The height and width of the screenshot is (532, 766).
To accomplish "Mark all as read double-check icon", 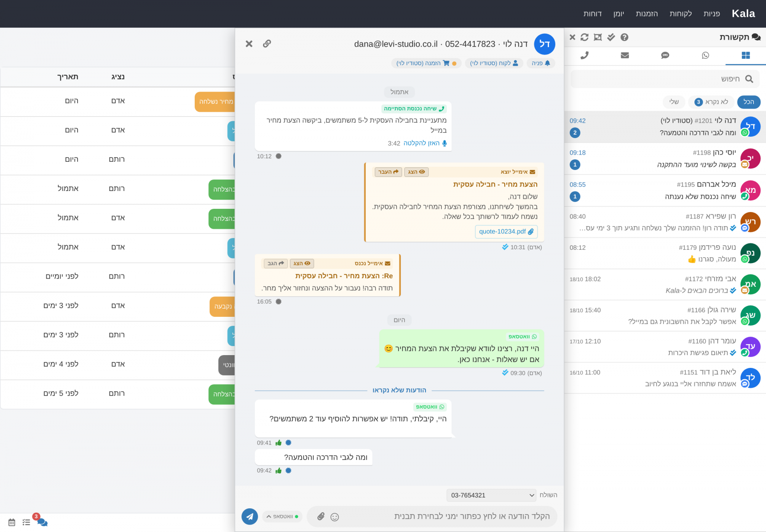I will (611, 37).
